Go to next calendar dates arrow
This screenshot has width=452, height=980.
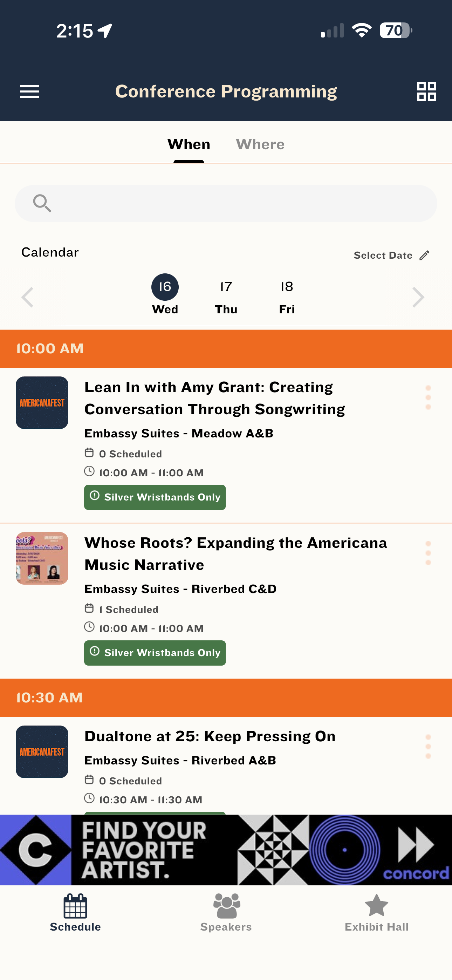pyautogui.click(x=418, y=297)
